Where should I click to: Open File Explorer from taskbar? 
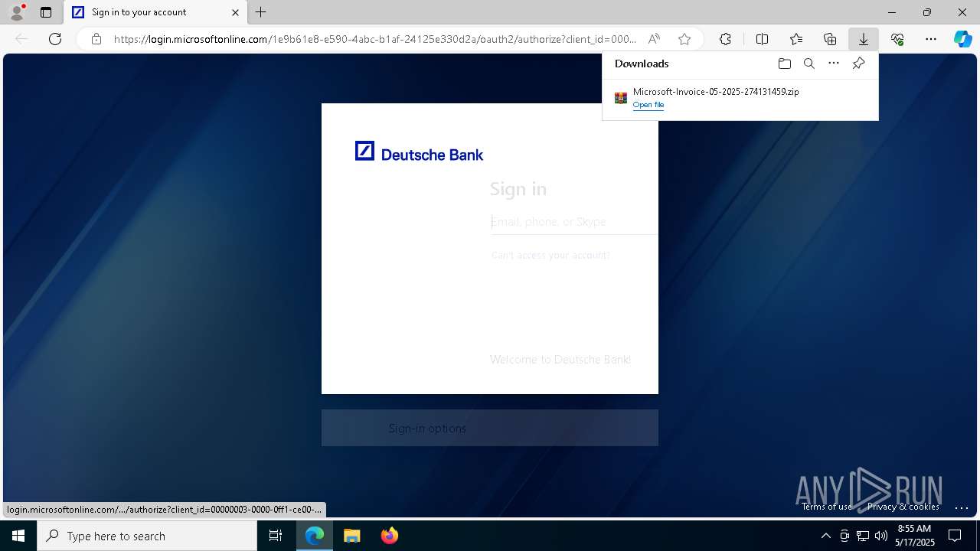(x=352, y=536)
